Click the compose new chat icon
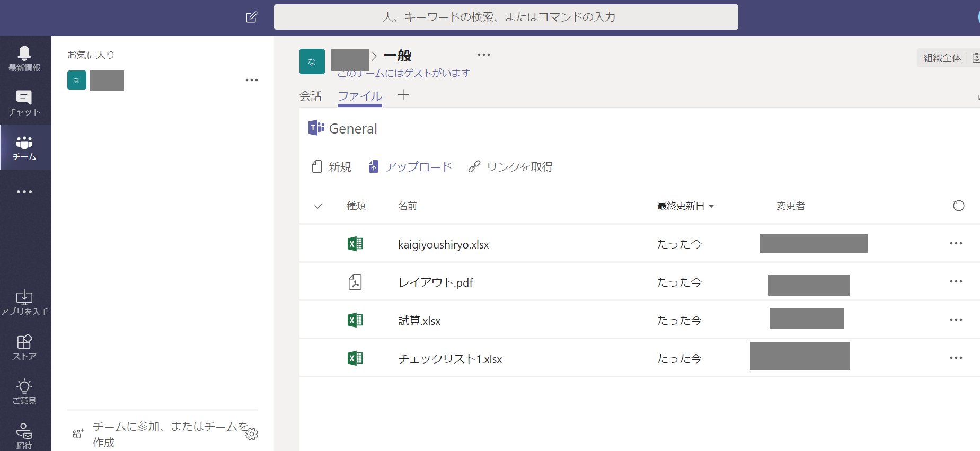The image size is (980, 451). (252, 17)
